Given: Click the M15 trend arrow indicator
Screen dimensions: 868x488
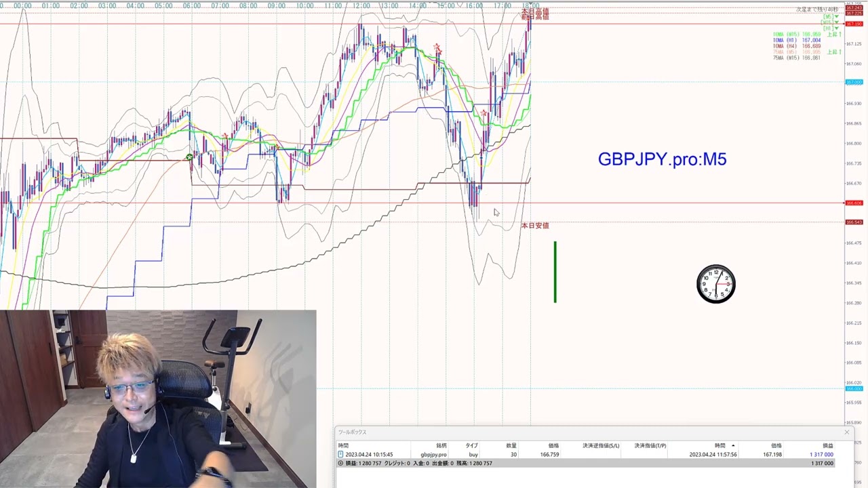Looking at the screenshot, I should point(837,22).
